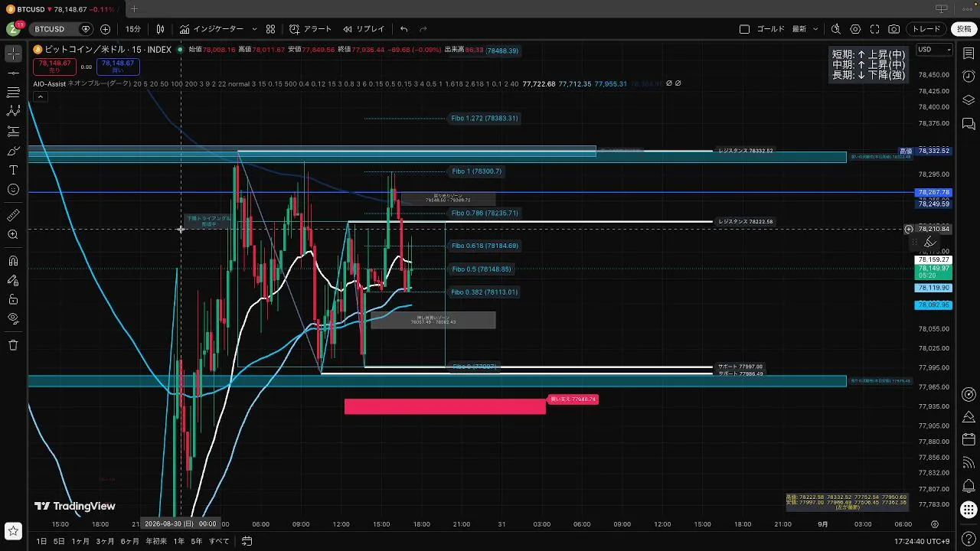Viewport: 980px width, 551px height.
Task: Open time zone UTC+9 selector
Action: tap(923, 541)
